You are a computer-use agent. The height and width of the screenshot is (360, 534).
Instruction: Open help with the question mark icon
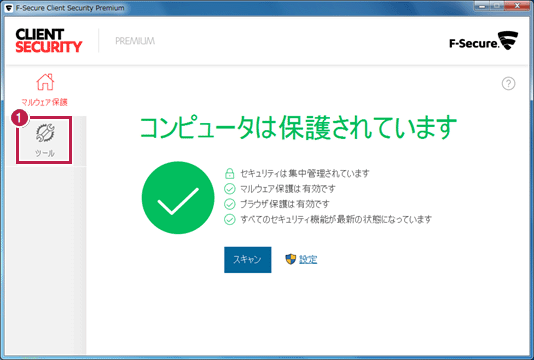click(x=508, y=83)
